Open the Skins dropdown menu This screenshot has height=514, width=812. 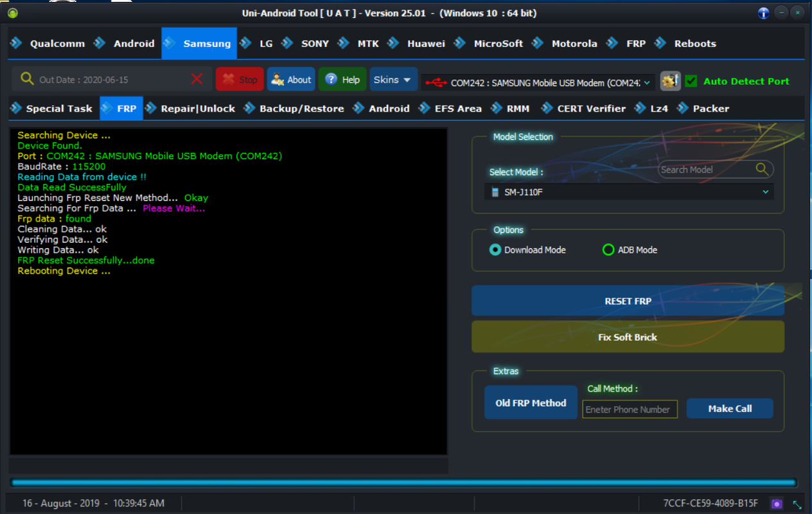393,80
